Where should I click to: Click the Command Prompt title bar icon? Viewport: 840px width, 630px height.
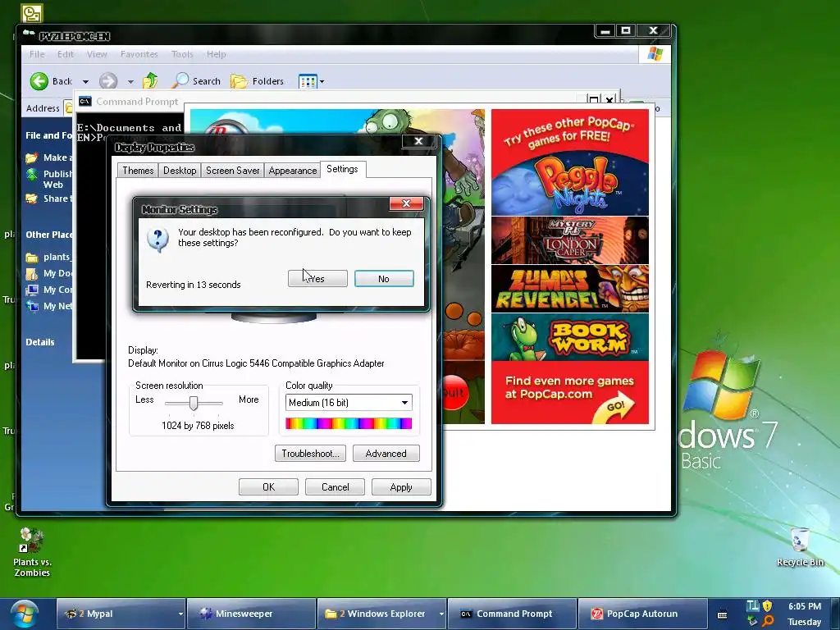coord(85,101)
